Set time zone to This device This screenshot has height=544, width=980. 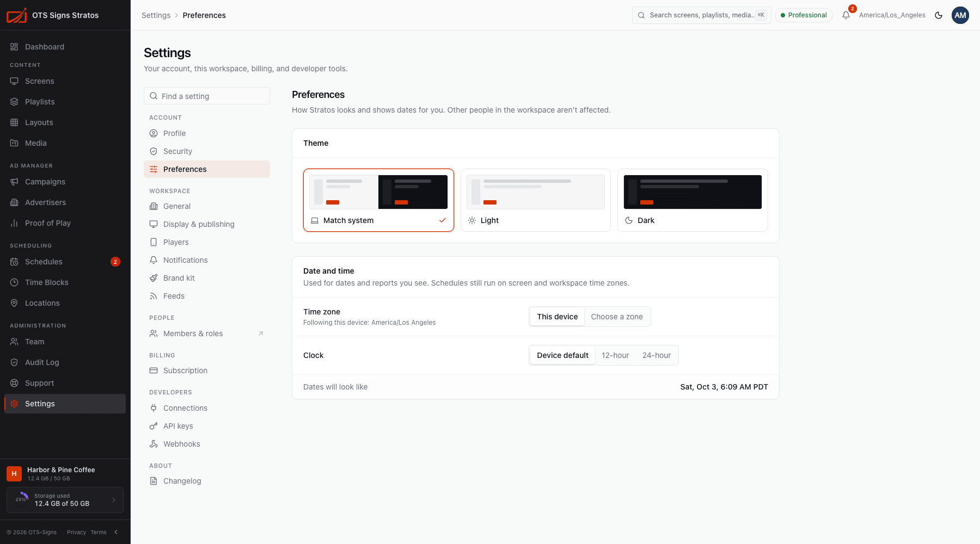point(557,317)
